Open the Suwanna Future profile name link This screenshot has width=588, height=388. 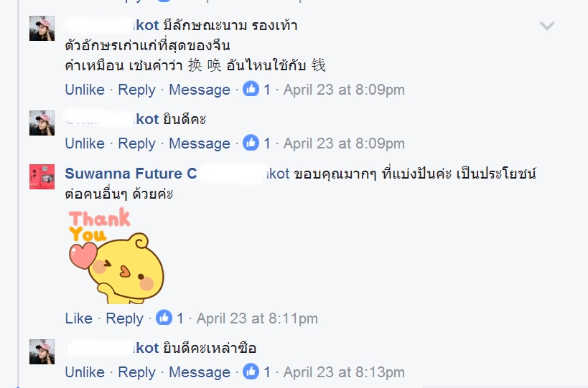click(131, 174)
